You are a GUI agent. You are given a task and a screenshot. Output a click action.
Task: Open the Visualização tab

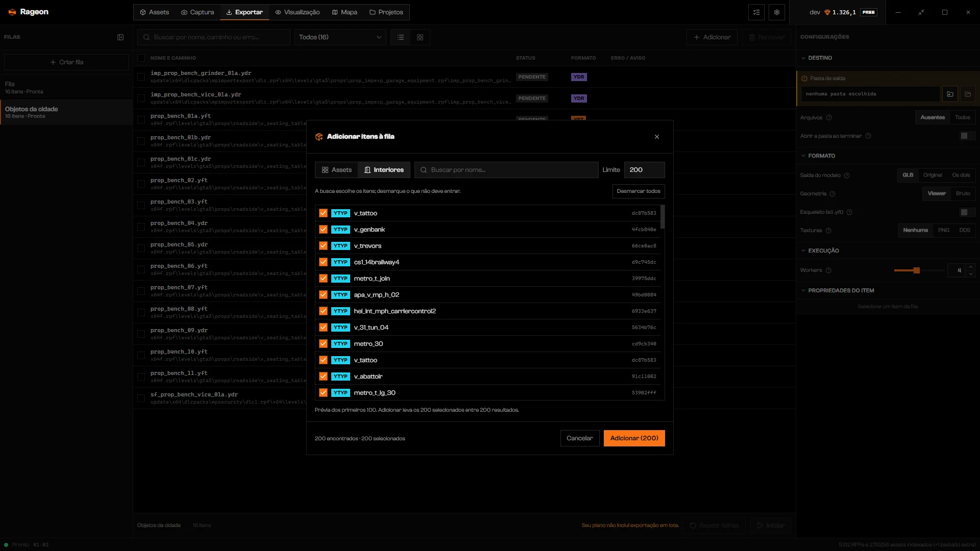pyautogui.click(x=298, y=12)
